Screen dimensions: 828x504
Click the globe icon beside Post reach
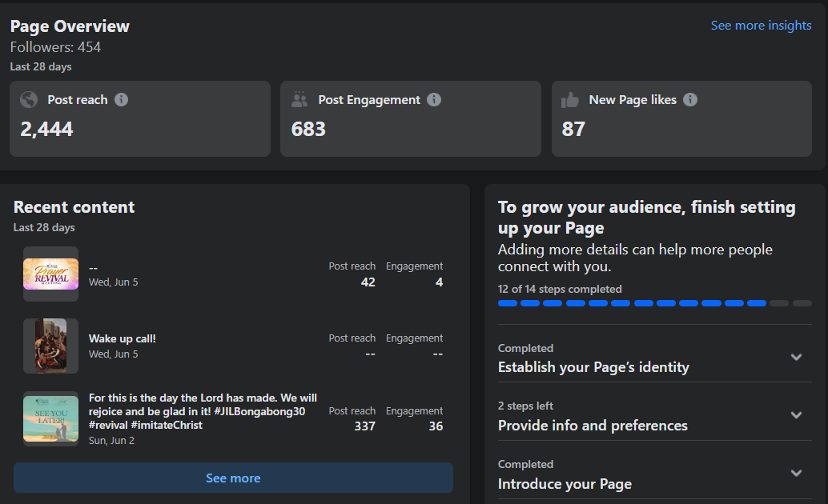coord(29,100)
